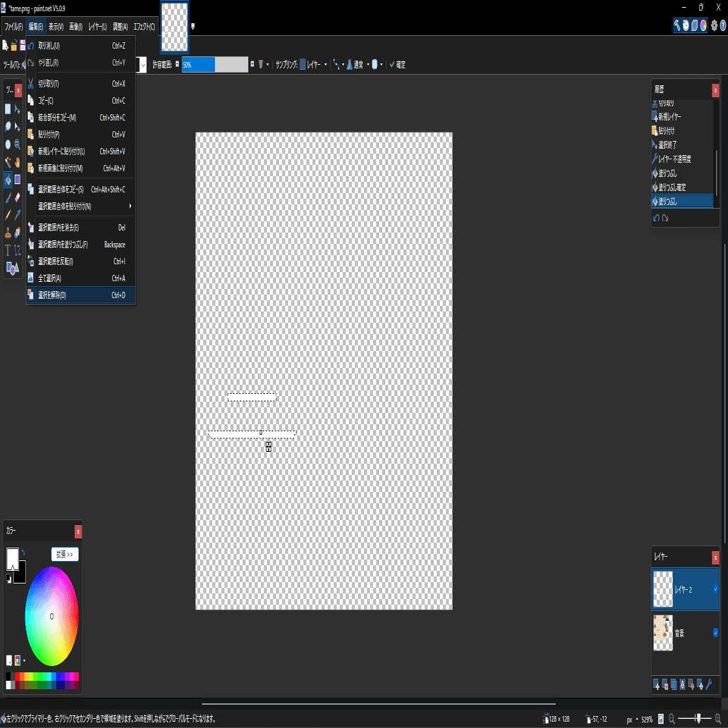The image size is (728, 728).
Task: Select the Magic Wand tool
Action: point(8,162)
